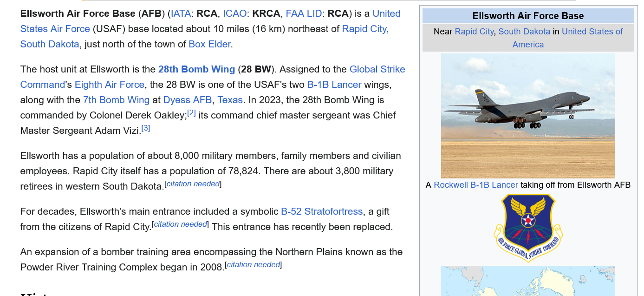Follow the Texas link
This screenshot has width=644, height=296.
click(230, 100)
